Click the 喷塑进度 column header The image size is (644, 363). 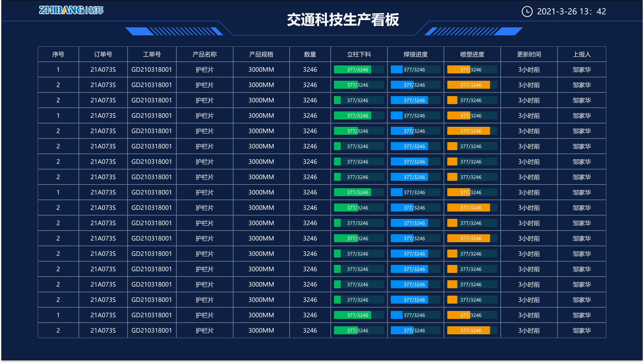(472, 54)
